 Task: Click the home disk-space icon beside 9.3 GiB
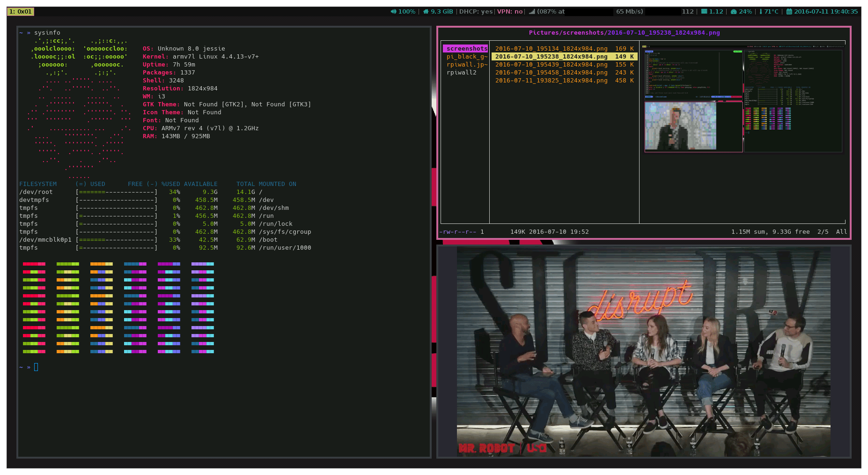pyautogui.click(x=426, y=12)
